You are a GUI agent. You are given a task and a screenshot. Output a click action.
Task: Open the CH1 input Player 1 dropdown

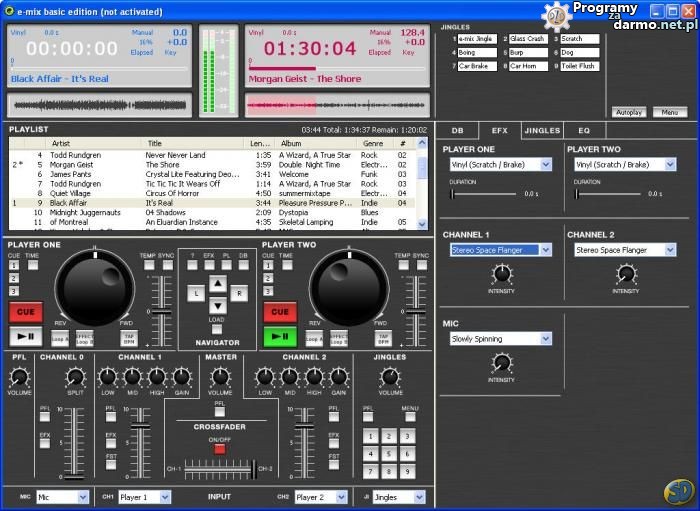[165, 497]
